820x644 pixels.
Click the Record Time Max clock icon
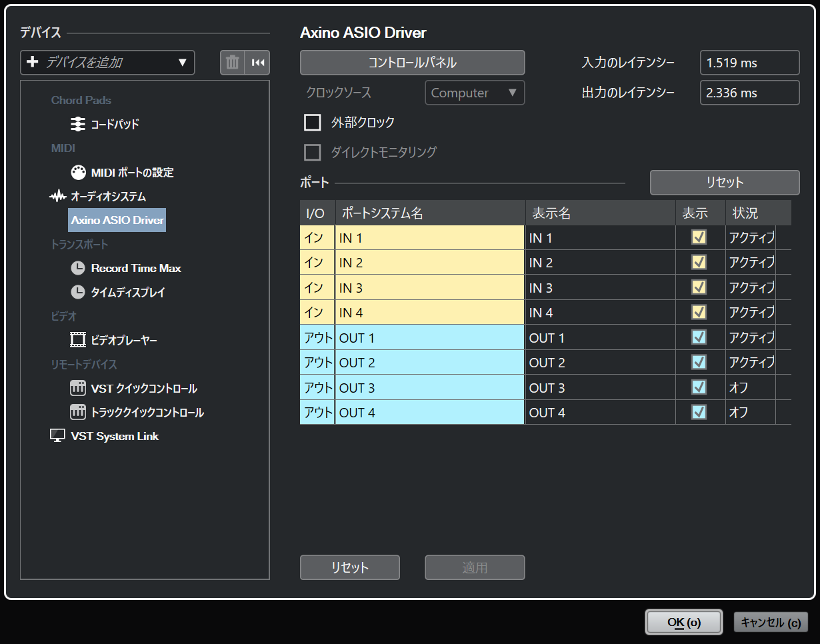(x=78, y=268)
